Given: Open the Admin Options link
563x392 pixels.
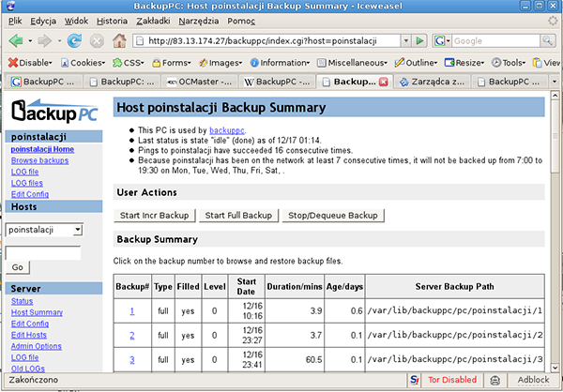Looking at the screenshot, I should [x=37, y=346].
